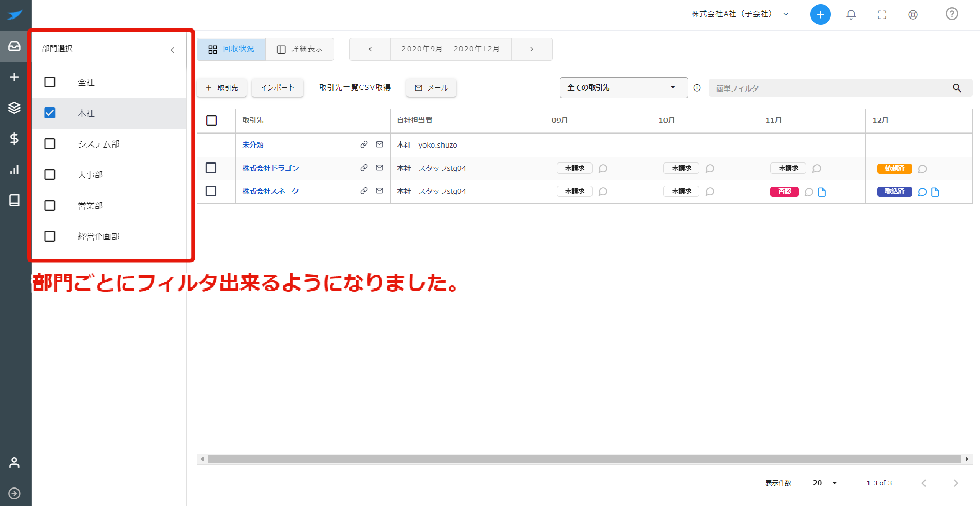The height and width of the screenshot is (506, 980).
Task: Focus the 簡単フィルタ search field
Action: (830, 88)
